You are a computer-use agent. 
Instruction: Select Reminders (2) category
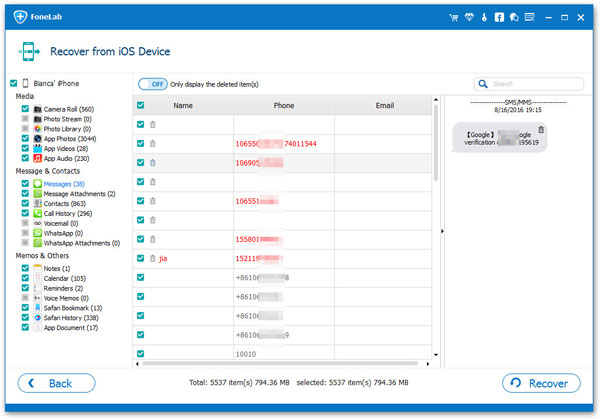pos(63,289)
